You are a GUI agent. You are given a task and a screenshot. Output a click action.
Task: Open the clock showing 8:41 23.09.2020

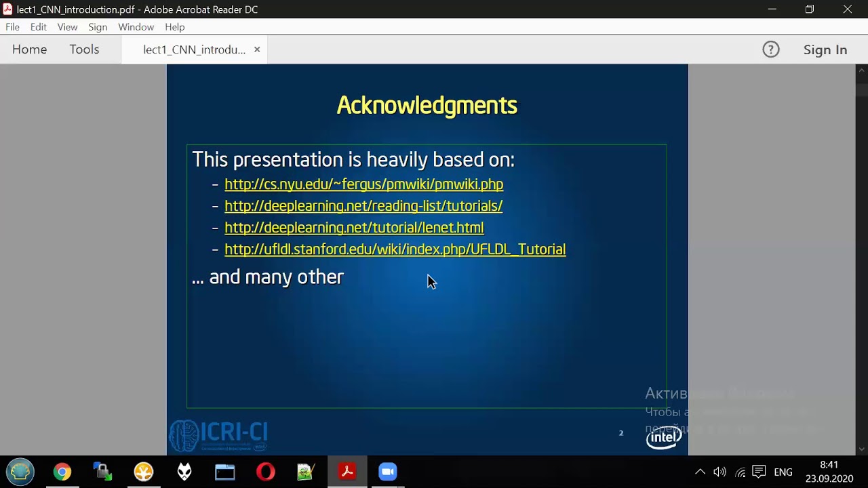(x=829, y=472)
